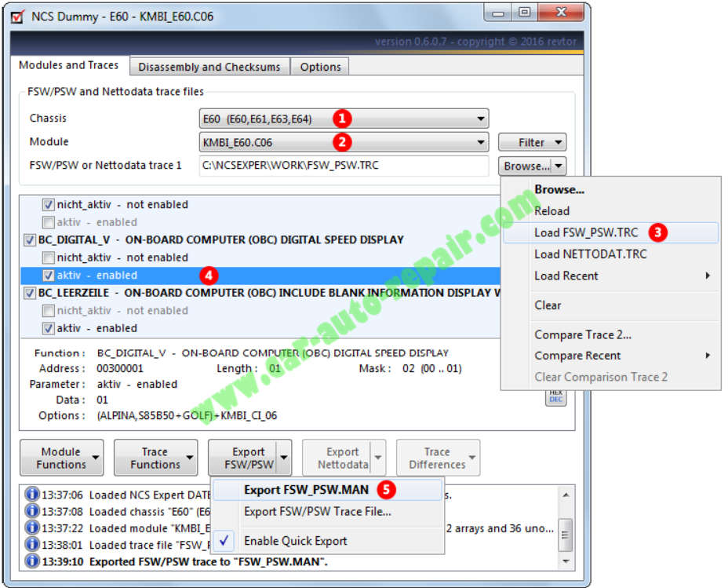This screenshot has width=728, height=588.
Task: Click the info icon of the 13:37:22 log entry
Action: (x=31, y=527)
